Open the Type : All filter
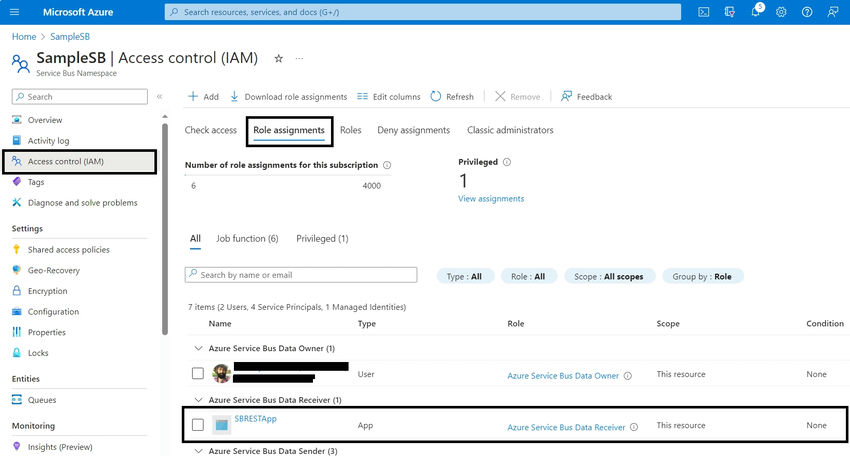850x456 pixels. click(465, 277)
